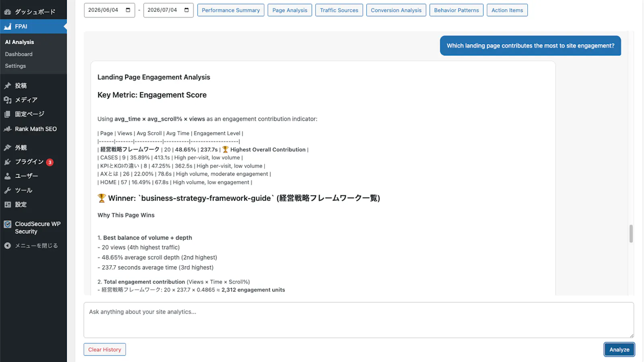Screen dimensions: 644x362
Task: Open calendar picker for end date 2026/07/04
Action: click(187, 10)
